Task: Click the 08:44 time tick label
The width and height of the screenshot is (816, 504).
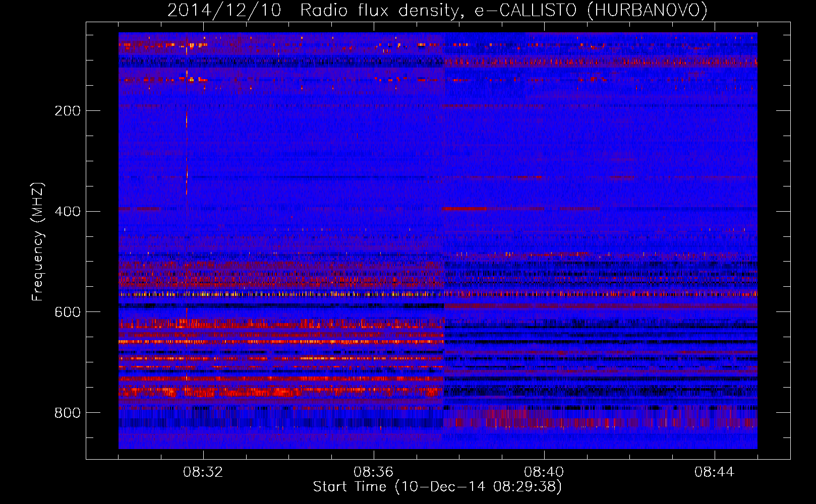Action: pos(714,472)
